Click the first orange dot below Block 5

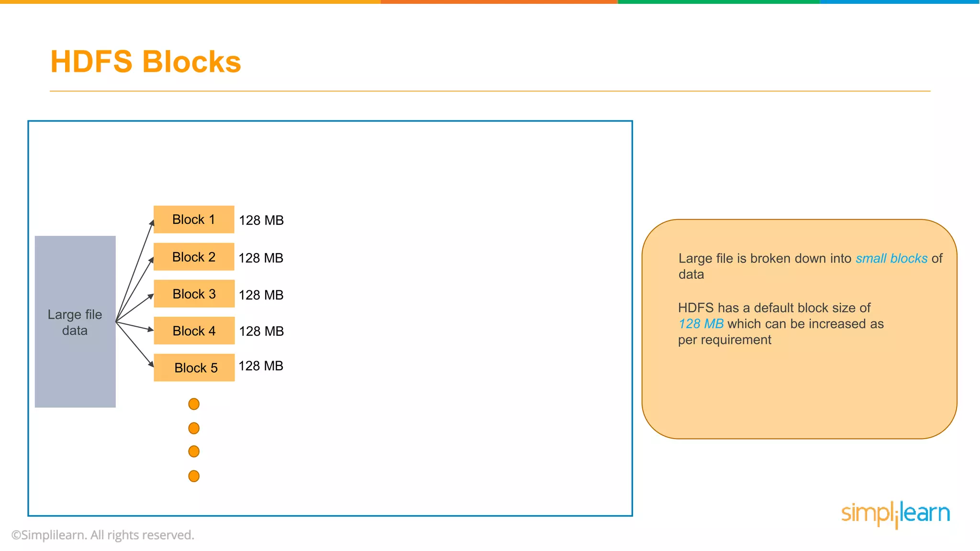pos(194,404)
